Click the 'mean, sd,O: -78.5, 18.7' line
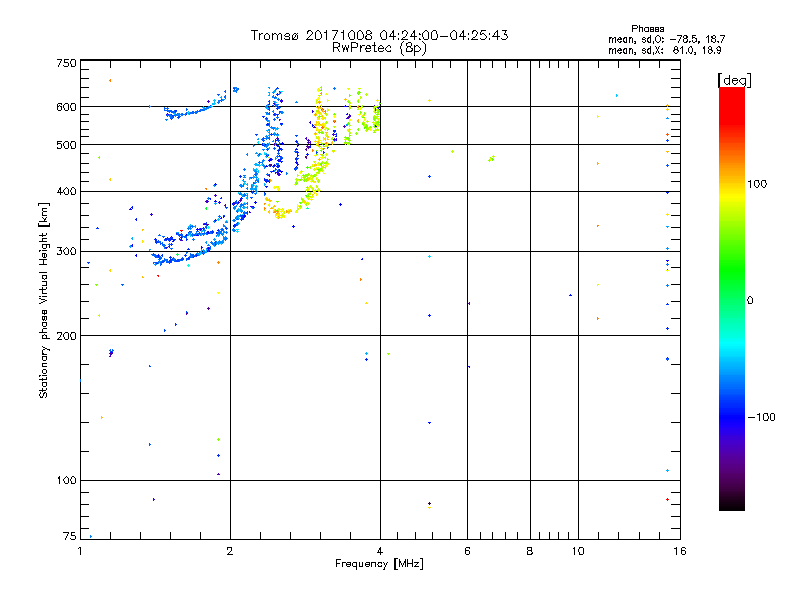Screen dimensions: 800x600 pyautogui.click(x=666, y=39)
